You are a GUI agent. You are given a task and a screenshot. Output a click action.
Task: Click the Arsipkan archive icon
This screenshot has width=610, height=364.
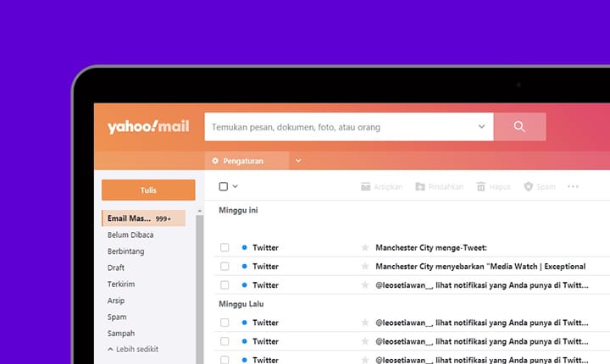point(366,186)
